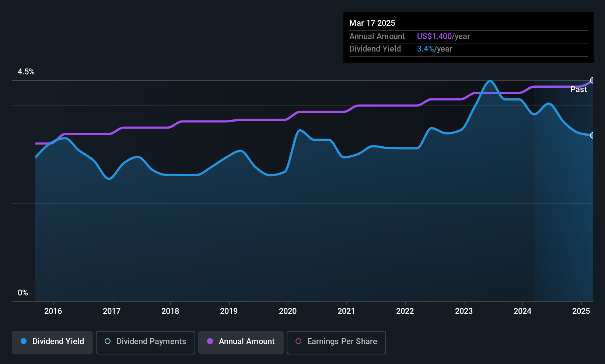Select the Past label on the chart

578,89
